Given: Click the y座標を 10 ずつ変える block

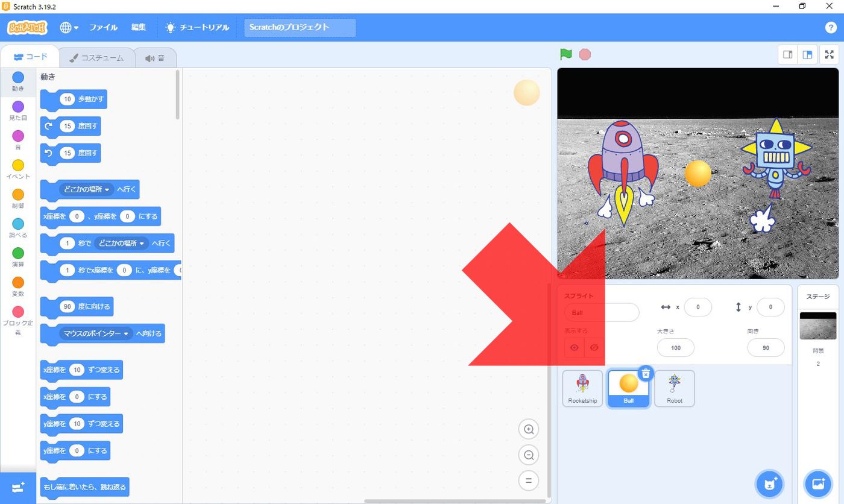Looking at the screenshot, I should tap(81, 424).
